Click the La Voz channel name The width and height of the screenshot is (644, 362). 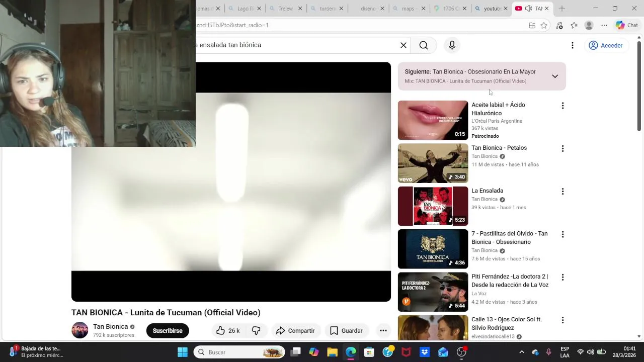point(479,294)
